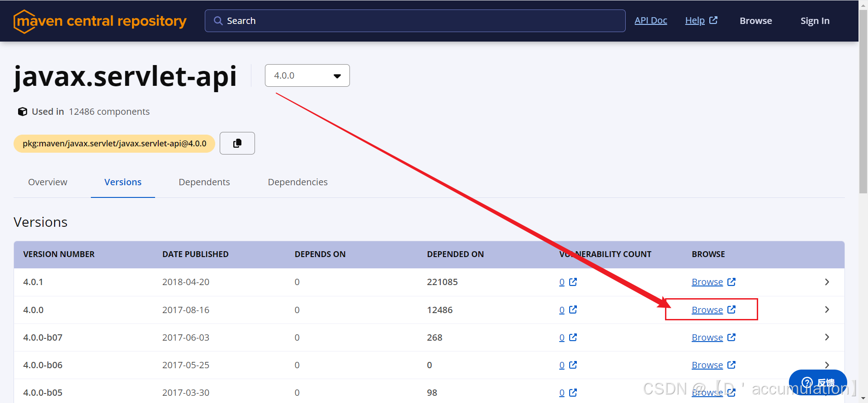Expand the 4.0.0-b06 row chevron
This screenshot has width=868, height=403.
click(x=827, y=365)
